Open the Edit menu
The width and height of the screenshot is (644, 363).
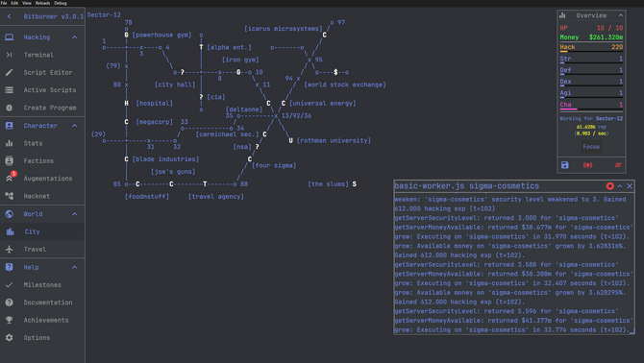pos(14,3)
